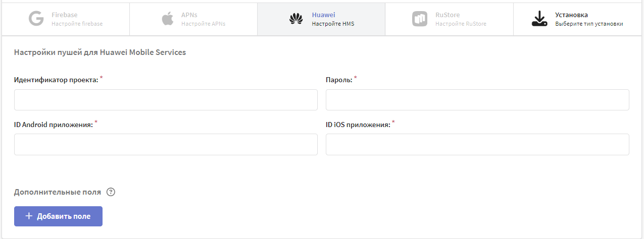Click the ID iOS приложения label
Viewport: 644px width, 239px height.
click(x=358, y=125)
